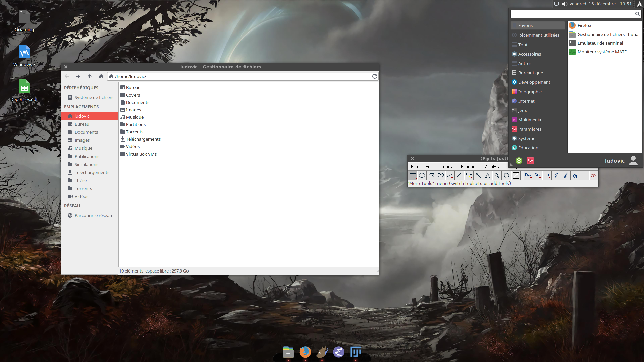Select the VirtualBox VMs folder
Screen dimensions: 644x362
[139, 154]
